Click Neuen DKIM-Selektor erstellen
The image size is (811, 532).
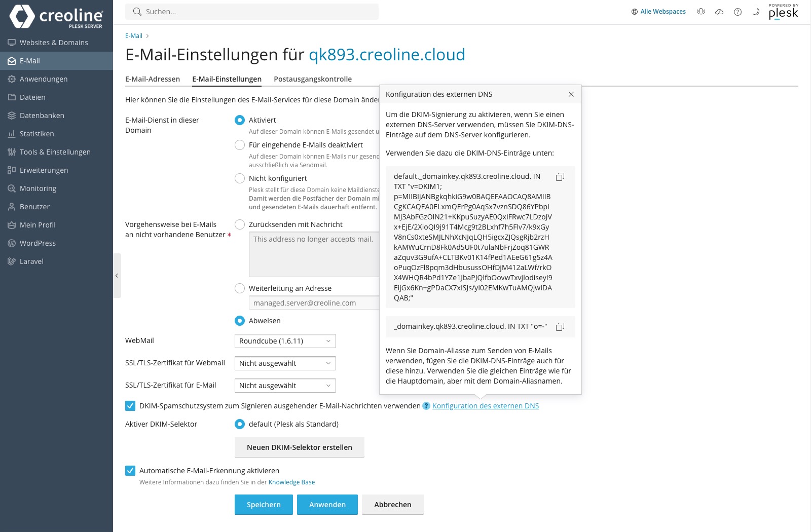pyautogui.click(x=300, y=447)
